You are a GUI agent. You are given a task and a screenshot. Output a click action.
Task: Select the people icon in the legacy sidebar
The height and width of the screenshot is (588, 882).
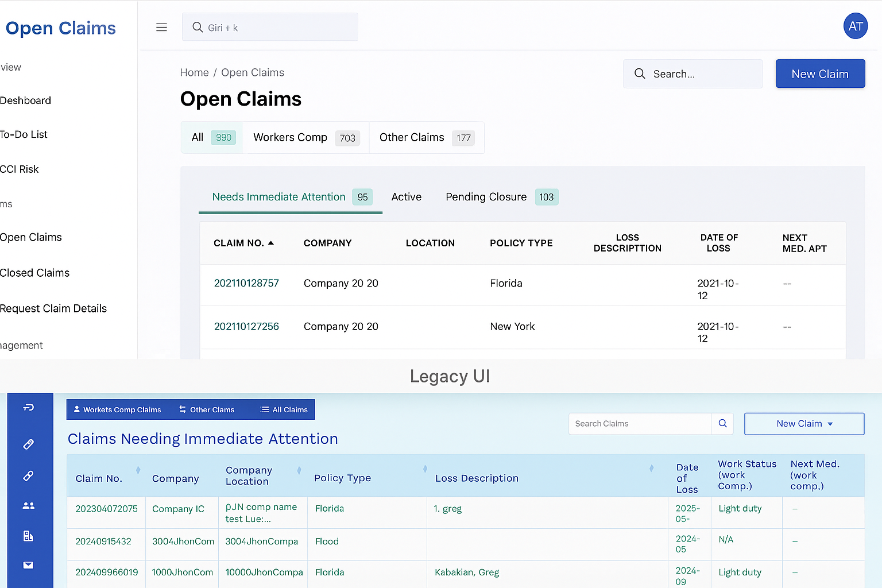click(x=28, y=505)
